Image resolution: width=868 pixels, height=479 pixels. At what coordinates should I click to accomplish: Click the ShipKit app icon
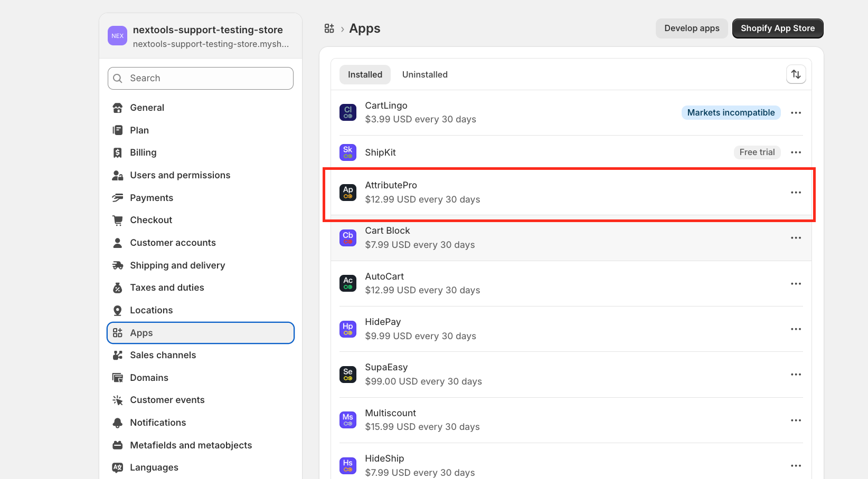click(348, 152)
